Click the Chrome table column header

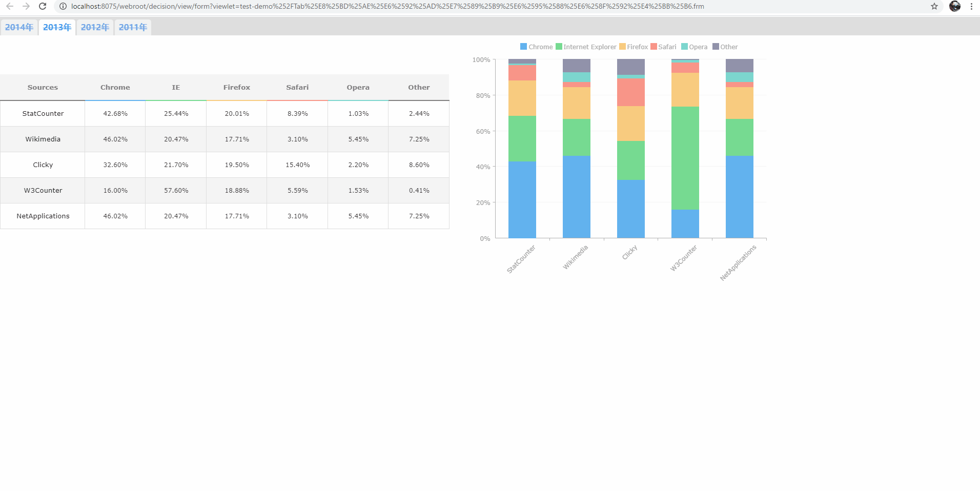(x=115, y=88)
